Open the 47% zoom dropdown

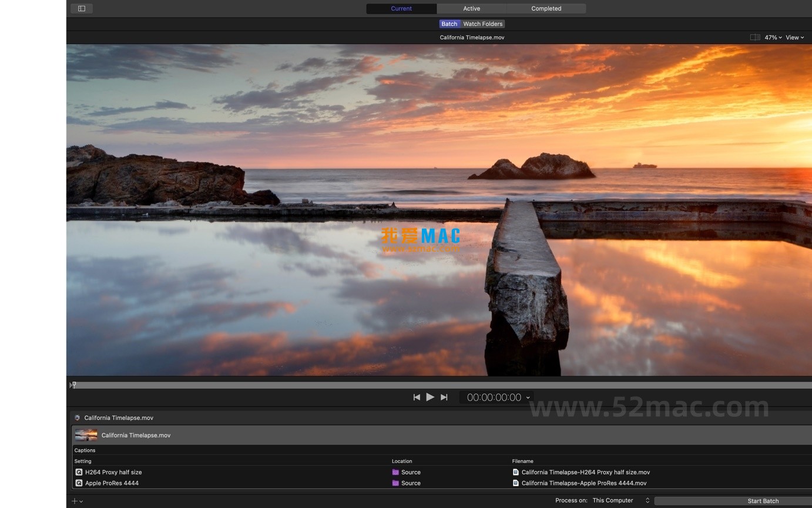tap(772, 37)
